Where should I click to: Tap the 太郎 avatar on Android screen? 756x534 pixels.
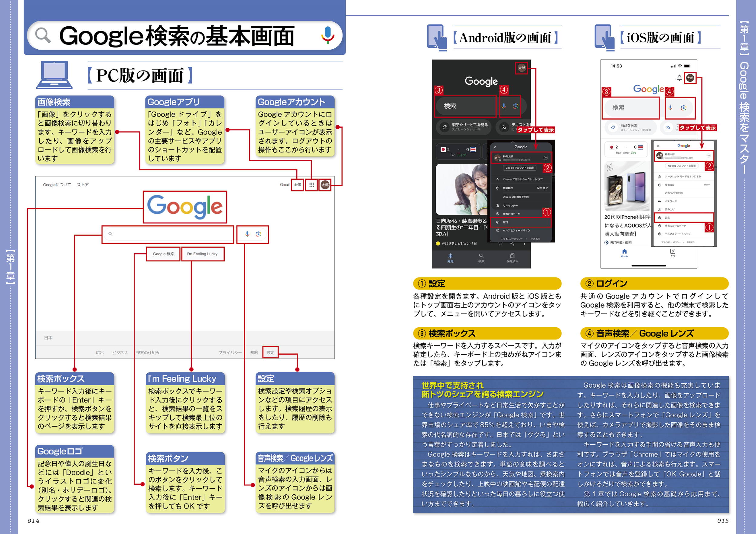coord(522,68)
